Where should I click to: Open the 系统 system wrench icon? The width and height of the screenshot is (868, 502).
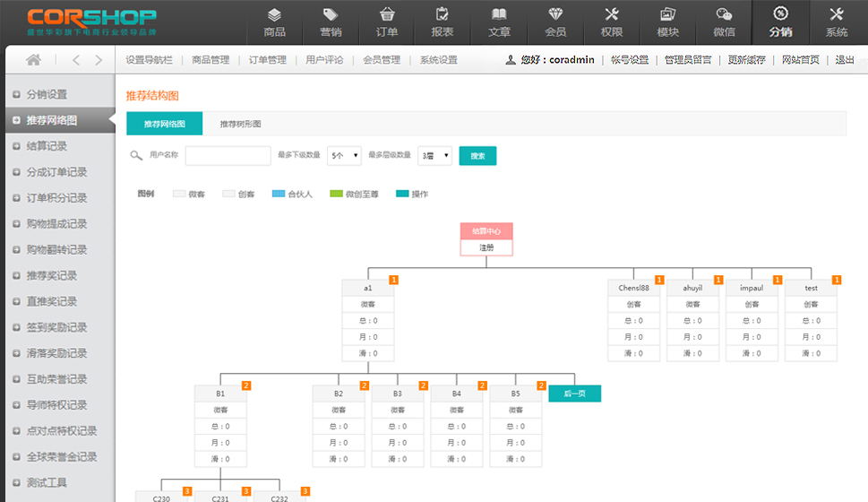click(837, 14)
